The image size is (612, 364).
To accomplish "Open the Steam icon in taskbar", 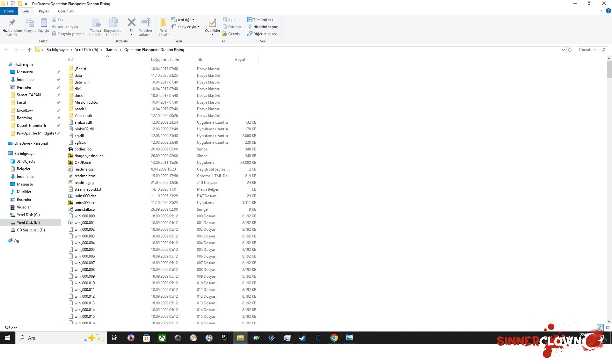I will 302,338.
